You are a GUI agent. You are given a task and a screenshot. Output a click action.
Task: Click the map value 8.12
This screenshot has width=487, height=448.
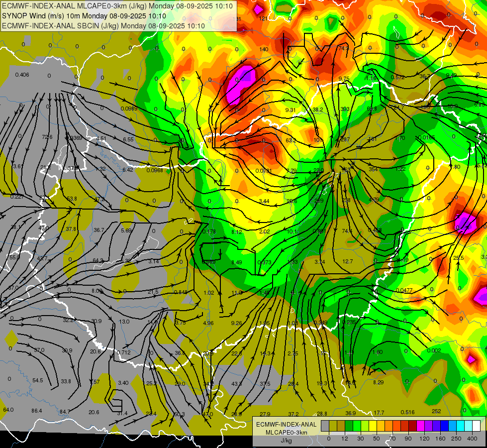[237, 231]
